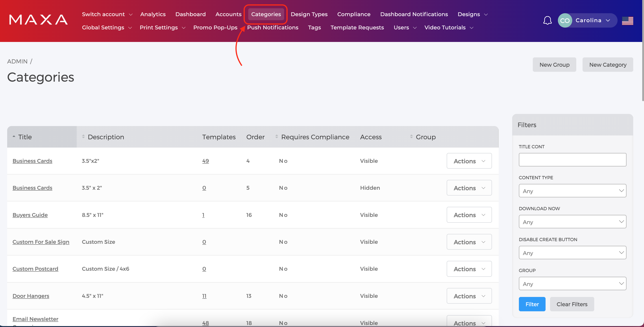Open the Custom Postcard category link
This screenshot has width=644, height=327.
tap(35, 269)
